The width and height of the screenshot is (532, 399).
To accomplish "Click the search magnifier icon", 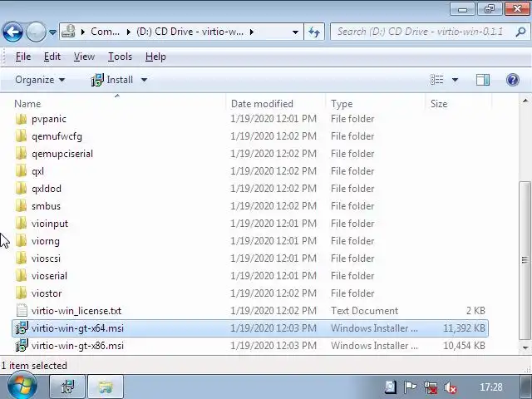I will pos(520,32).
